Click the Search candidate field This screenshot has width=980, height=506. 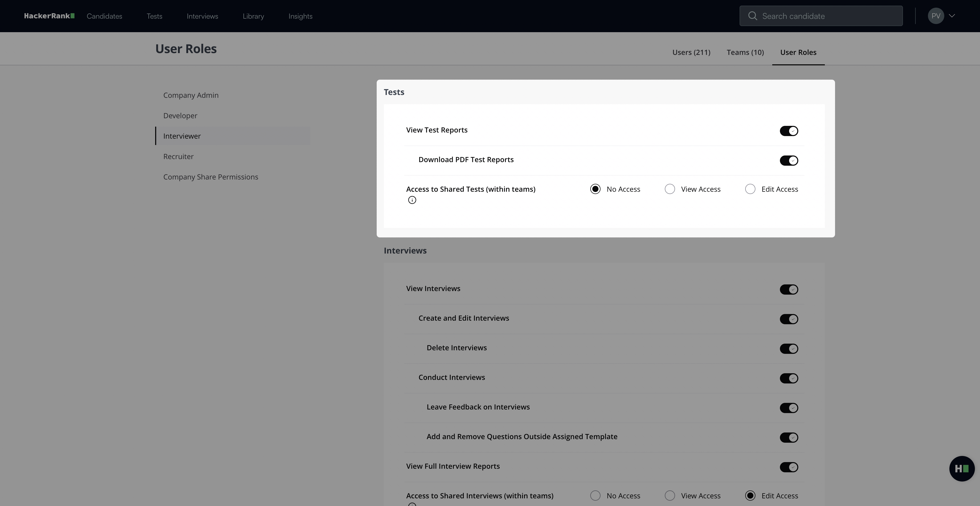pos(829,16)
